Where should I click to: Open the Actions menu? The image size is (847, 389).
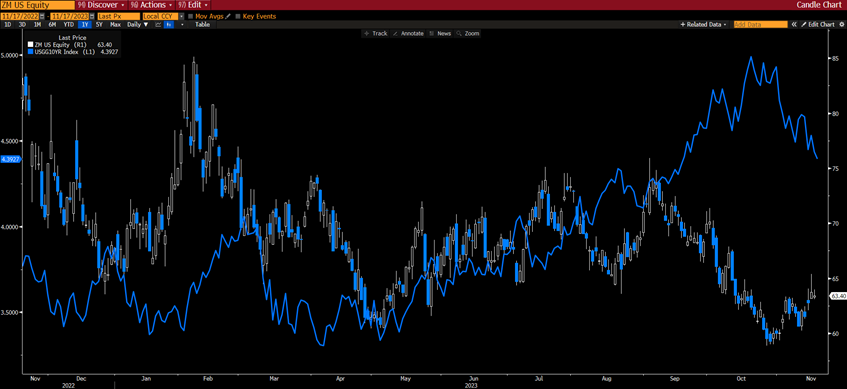[x=151, y=5]
